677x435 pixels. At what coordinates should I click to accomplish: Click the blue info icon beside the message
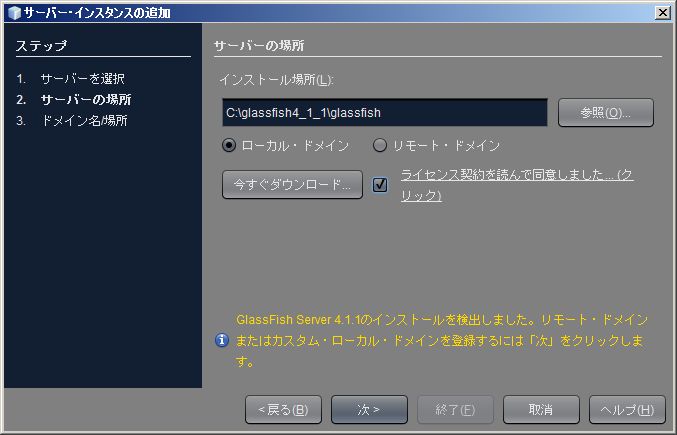(221, 340)
